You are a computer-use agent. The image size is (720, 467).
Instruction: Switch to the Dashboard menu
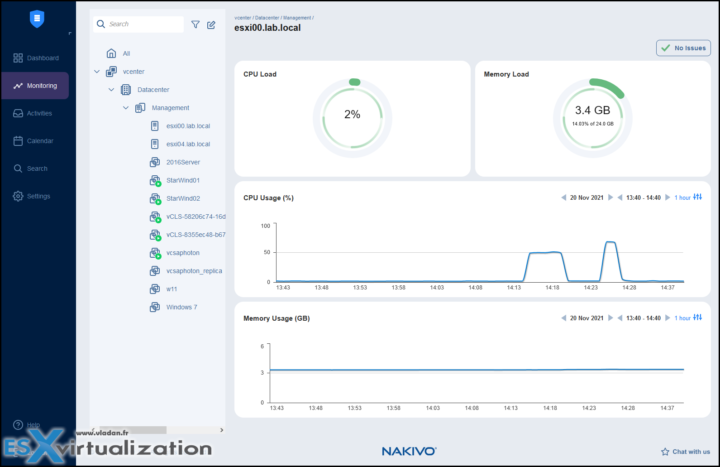click(36, 58)
